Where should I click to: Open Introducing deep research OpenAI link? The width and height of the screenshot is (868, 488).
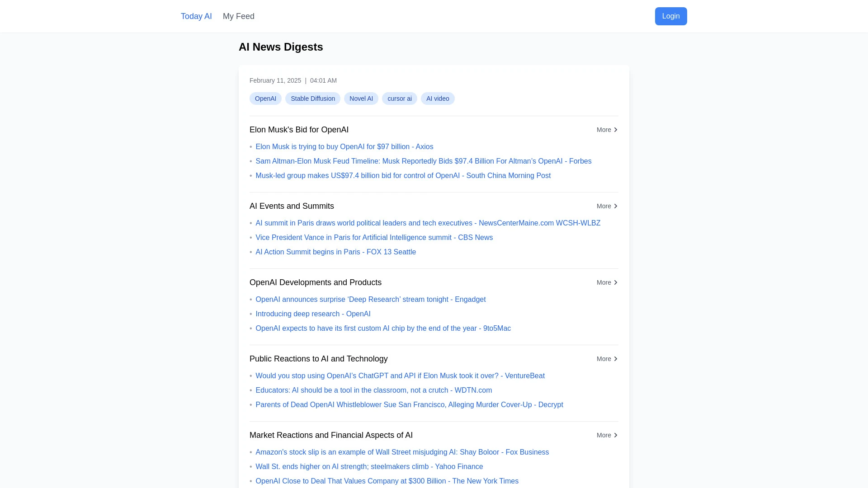point(313,314)
